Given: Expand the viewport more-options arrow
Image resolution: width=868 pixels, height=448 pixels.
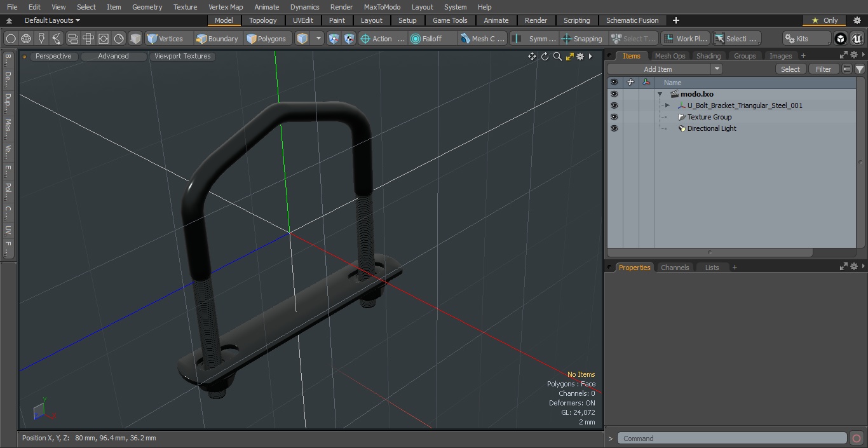Looking at the screenshot, I should pos(590,57).
